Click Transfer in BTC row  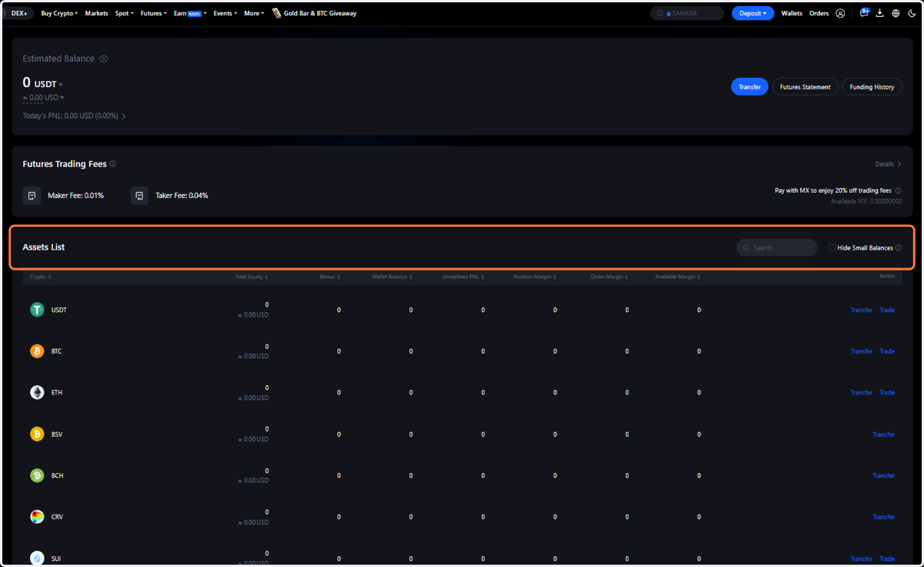point(862,351)
